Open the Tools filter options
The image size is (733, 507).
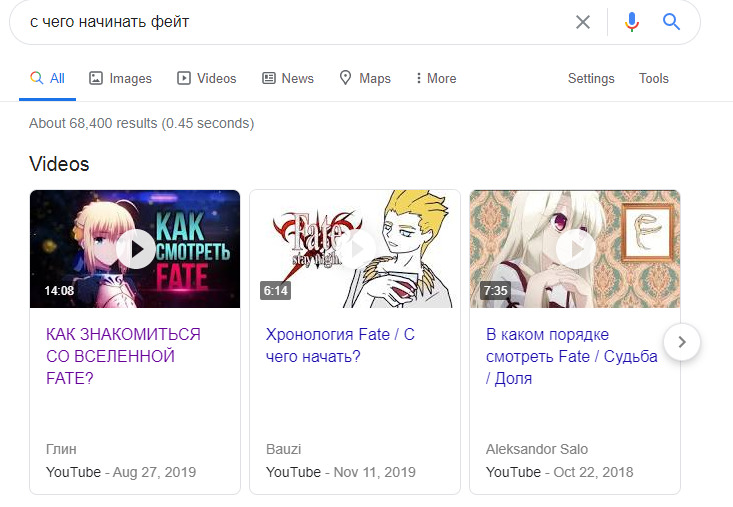[654, 78]
